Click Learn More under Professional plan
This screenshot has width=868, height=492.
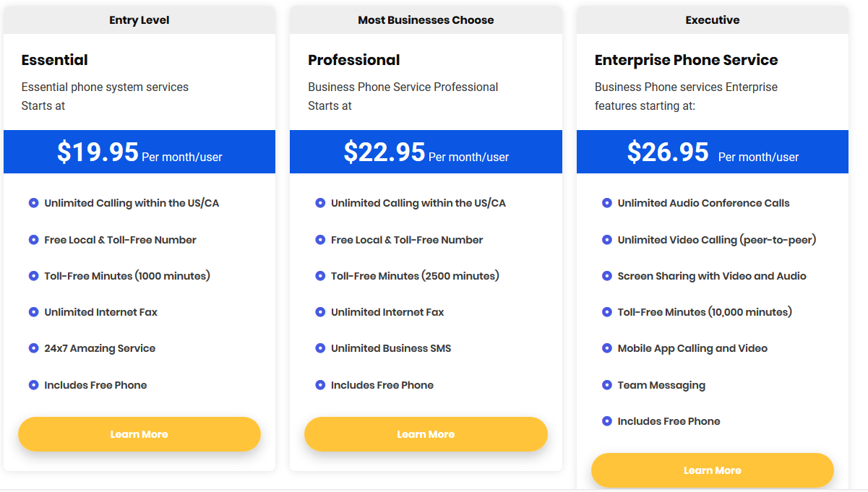click(426, 434)
